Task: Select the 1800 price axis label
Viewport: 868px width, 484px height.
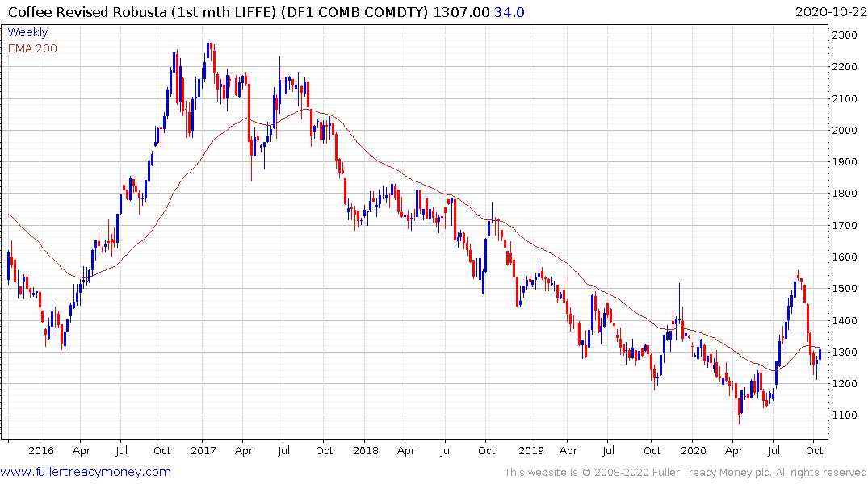Action: (x=845, y=194)
